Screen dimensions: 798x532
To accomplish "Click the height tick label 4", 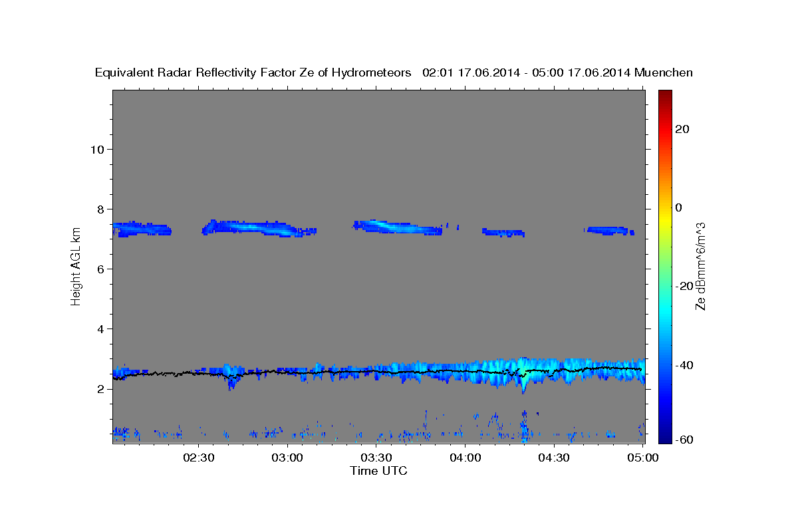I will click(101, 329).
